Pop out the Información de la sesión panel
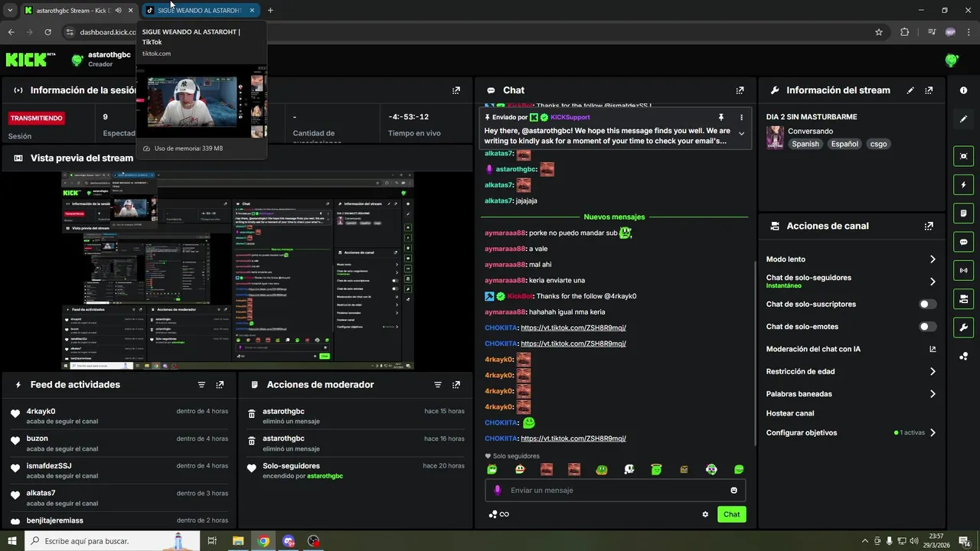 [456, 90]
